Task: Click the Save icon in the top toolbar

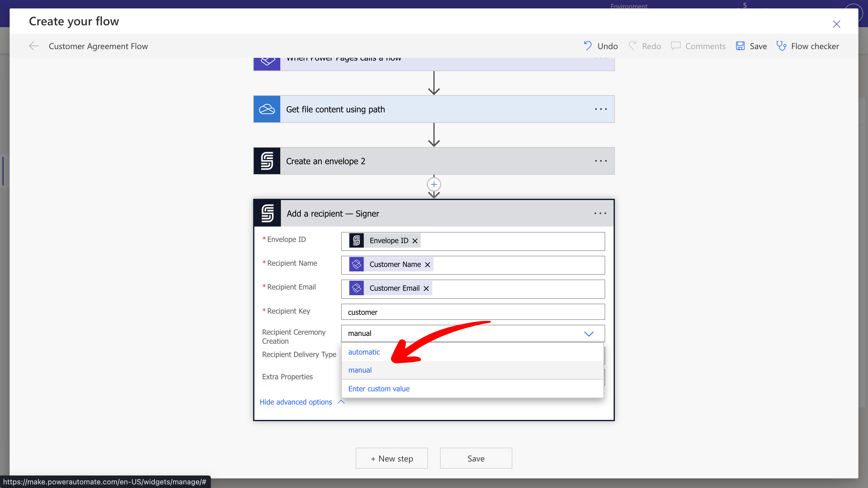Action: [740, 46]
